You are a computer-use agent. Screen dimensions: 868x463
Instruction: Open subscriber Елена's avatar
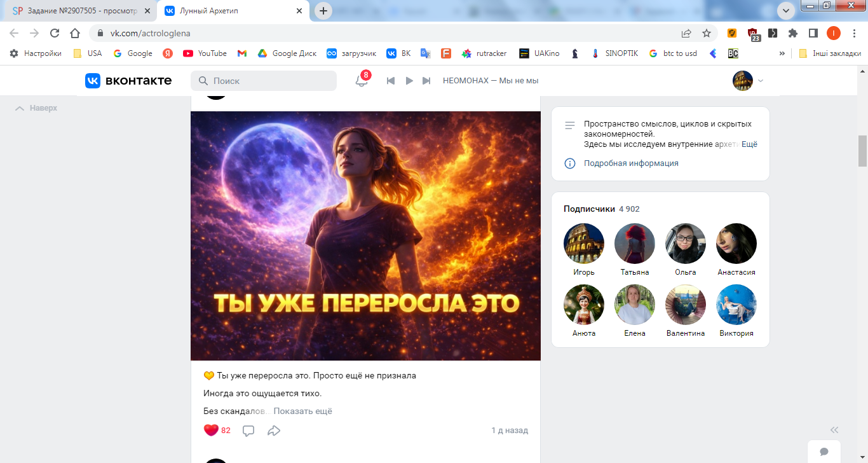tap(635, 305)
